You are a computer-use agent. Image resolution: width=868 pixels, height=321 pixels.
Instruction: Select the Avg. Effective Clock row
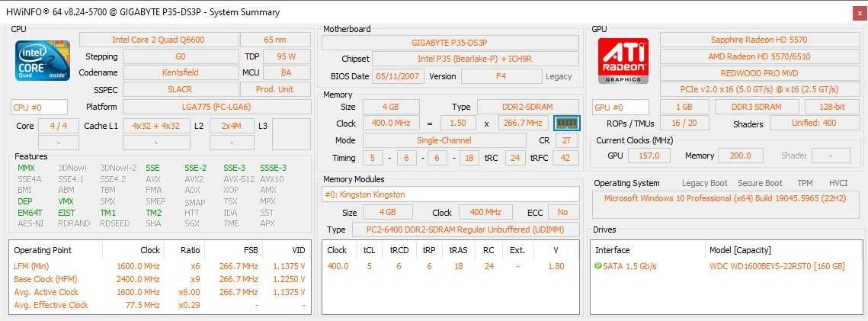[x=160, y=305]
